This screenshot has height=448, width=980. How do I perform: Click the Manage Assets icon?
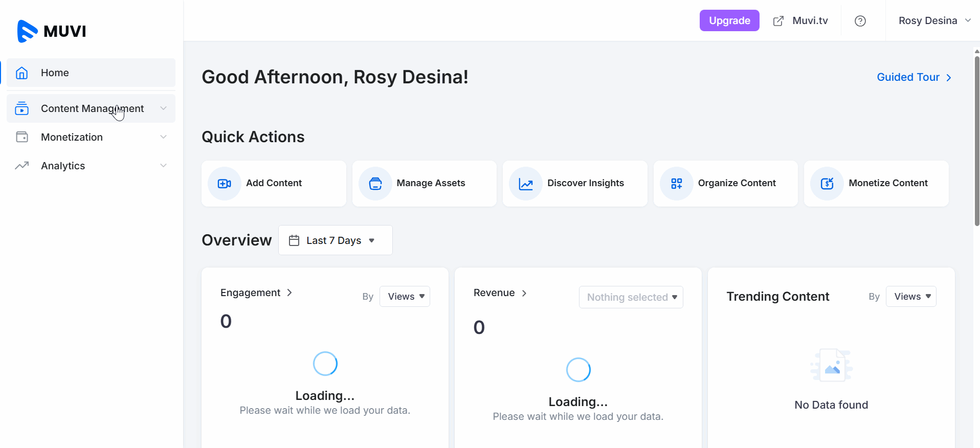pyautogui.click(x=375, y=184)
